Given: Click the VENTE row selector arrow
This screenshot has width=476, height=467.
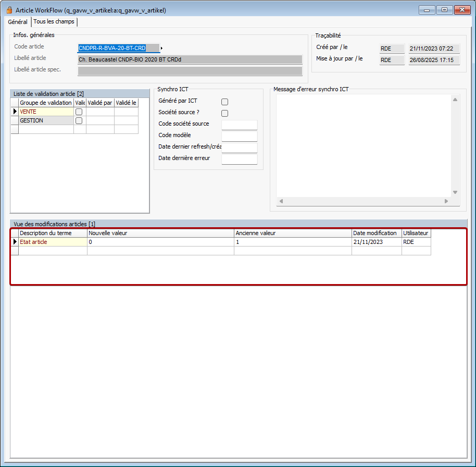Looking at the screenshot, I should pyautogui.click(x=15, y=112).
